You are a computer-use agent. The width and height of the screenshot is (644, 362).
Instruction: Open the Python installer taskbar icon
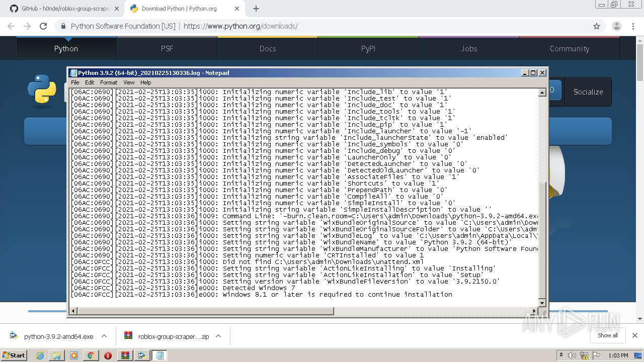tap(142, 355)
